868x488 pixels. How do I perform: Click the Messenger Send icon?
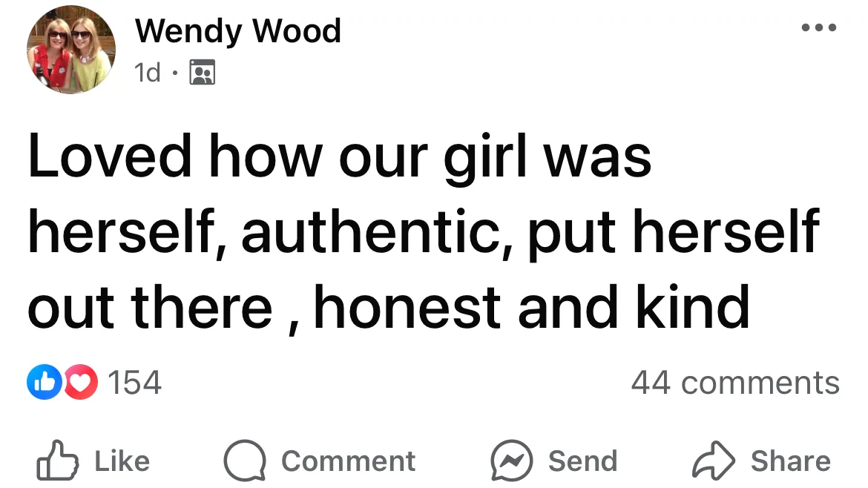(511, 461)
